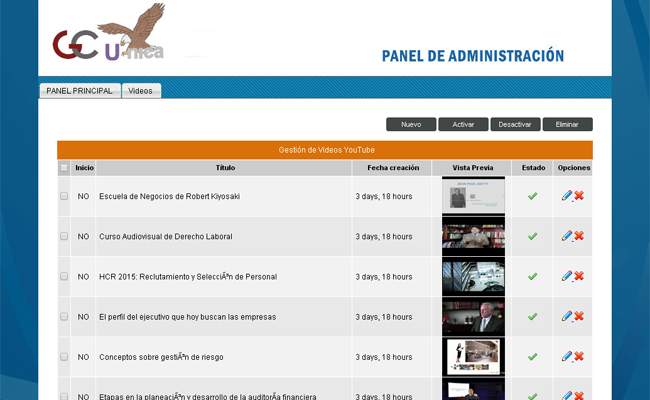Click the GC U-mca eagle logo
This screenshot has height=400, width=650.
110,35
